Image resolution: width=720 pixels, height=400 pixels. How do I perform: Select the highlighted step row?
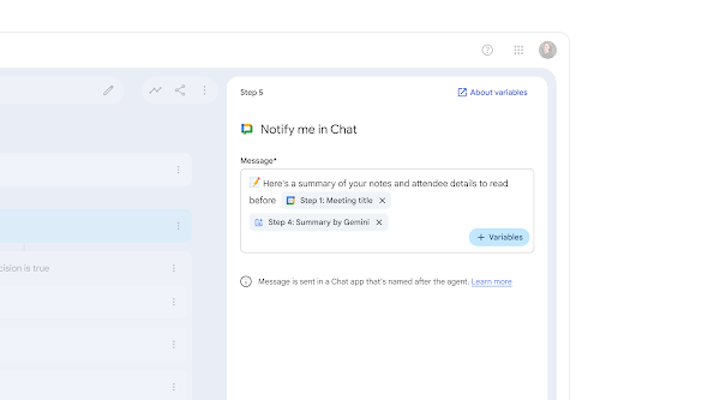pyautogui.click(x=90, y=226)
